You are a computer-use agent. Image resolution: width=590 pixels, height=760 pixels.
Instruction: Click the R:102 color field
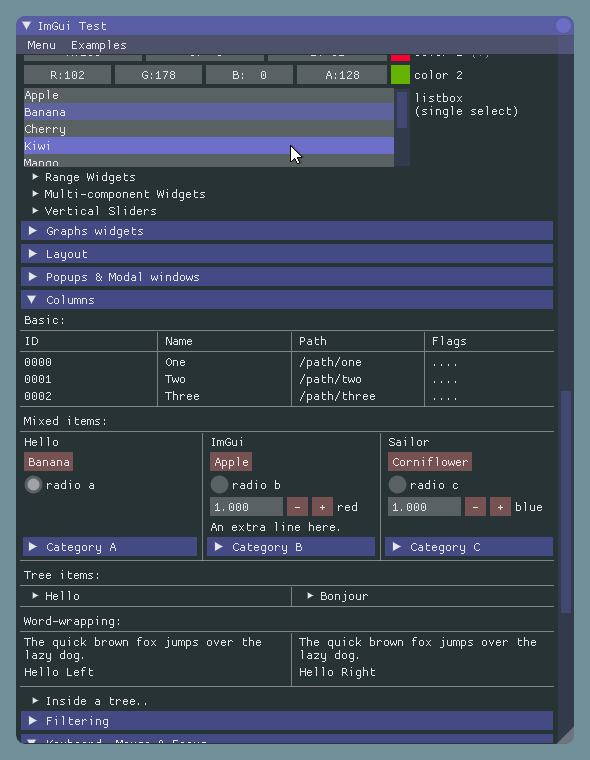(x=67, y=75)
